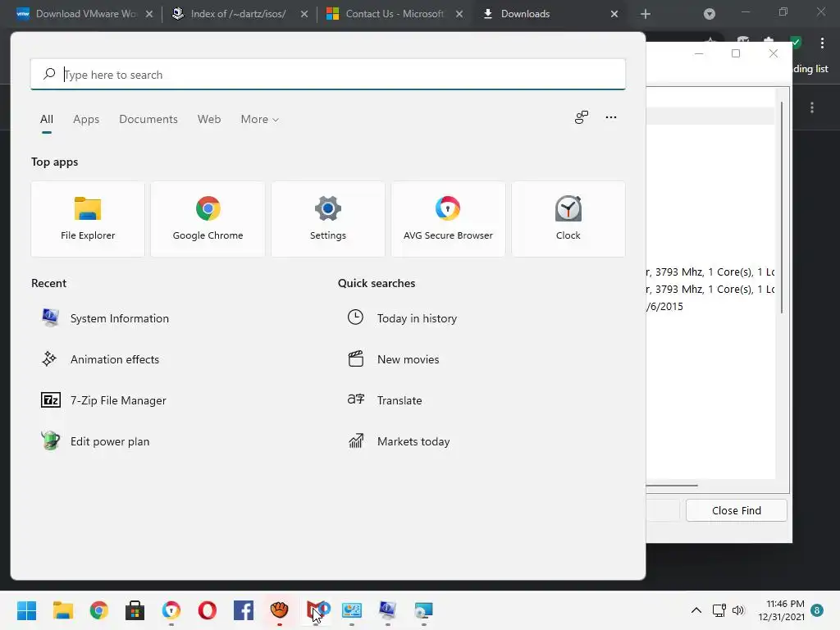This screenshot has width=840, height=630.
Task: Open the volume tray icon
Action: coord(738,610)
